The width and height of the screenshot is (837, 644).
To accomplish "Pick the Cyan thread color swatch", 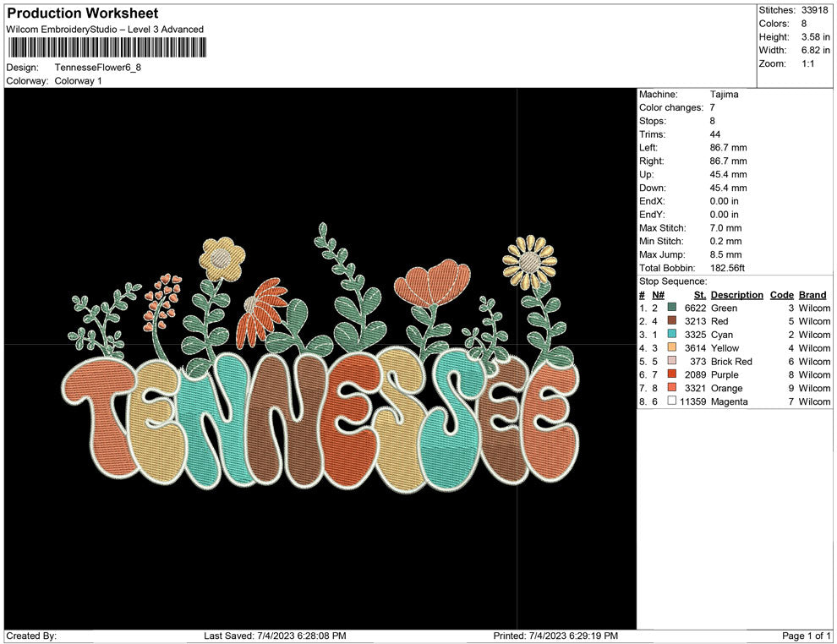I will pyautogui.click(x=672, y=335).
